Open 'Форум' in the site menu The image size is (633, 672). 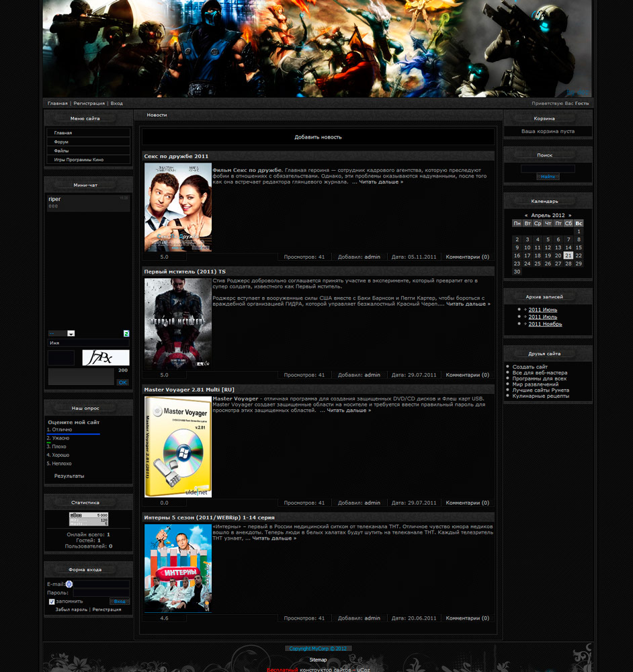(88, 142)
